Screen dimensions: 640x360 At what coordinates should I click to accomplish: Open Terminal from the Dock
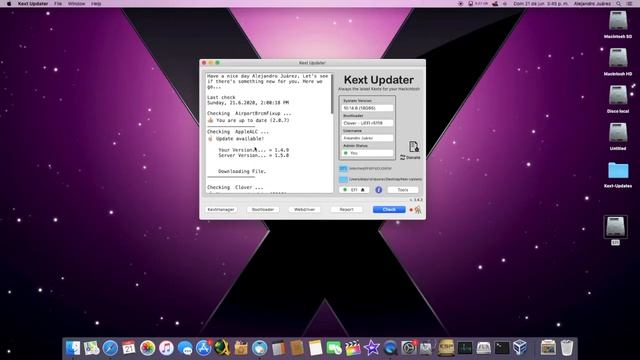coord(502,348)
